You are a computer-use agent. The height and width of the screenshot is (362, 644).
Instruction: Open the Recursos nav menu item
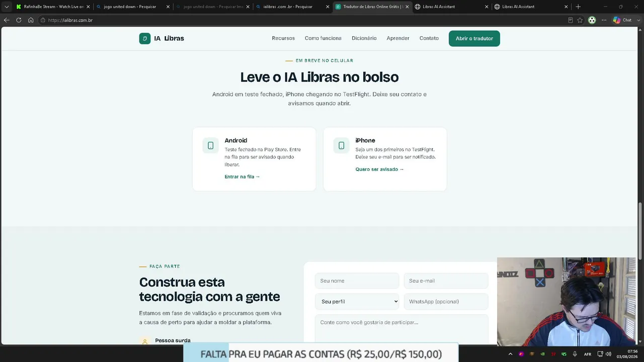click(x=283, y=38)
